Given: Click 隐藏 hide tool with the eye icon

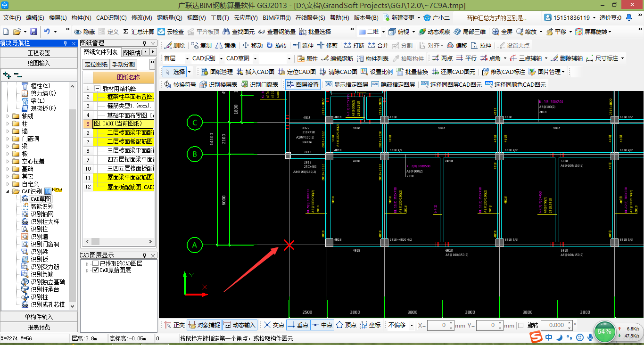Looking at the screenshot, I should click(x=85, y=32).
